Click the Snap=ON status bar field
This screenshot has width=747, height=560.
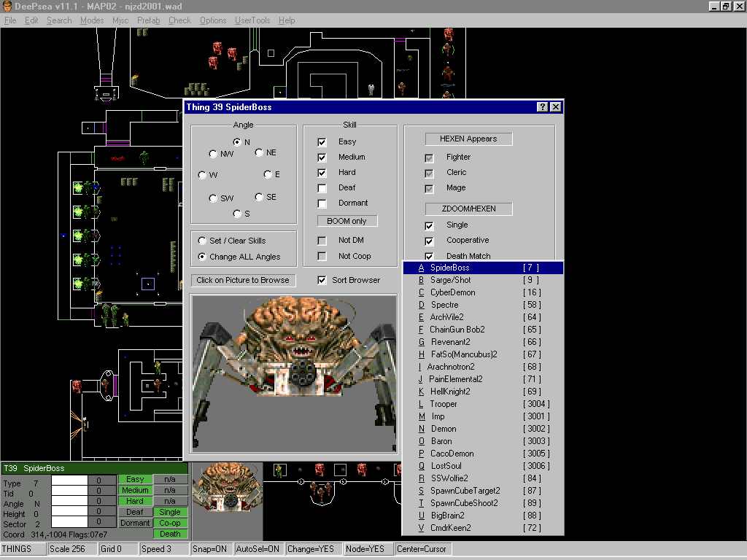click(x=210, y=549)
